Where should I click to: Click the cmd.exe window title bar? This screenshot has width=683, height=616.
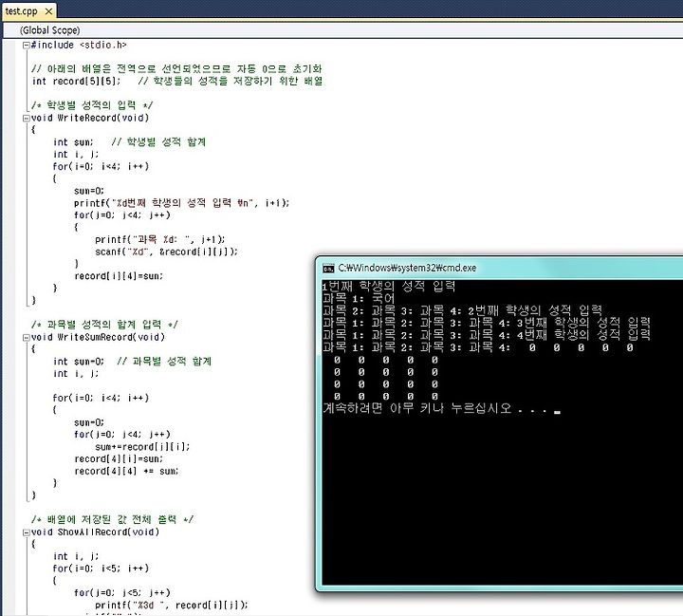point(499,268)
